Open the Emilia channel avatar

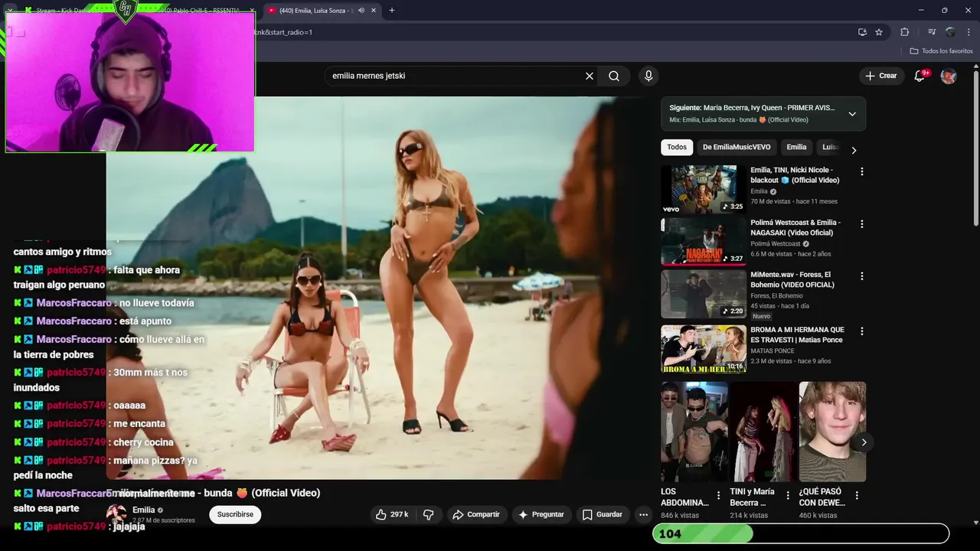click(x=116, y=514)
